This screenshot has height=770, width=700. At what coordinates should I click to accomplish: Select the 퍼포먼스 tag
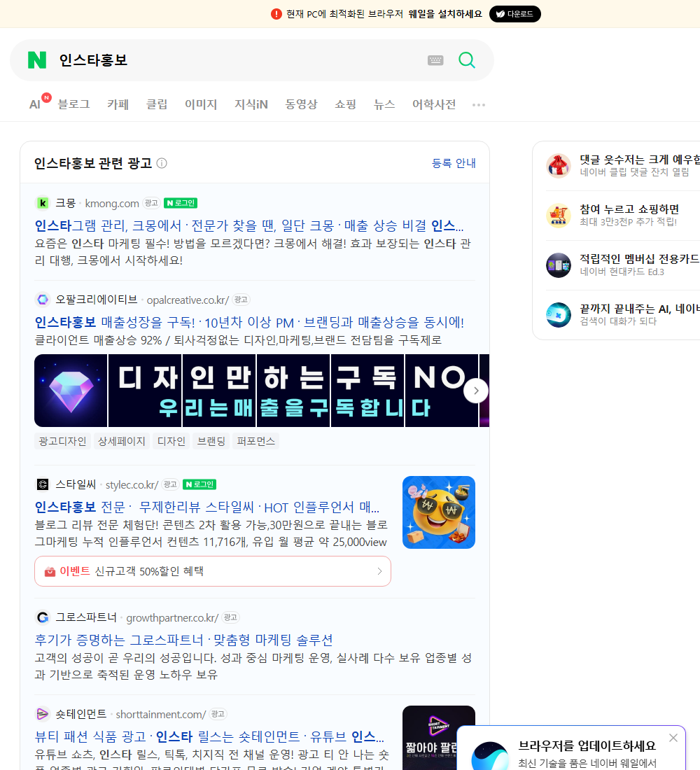coord(255,441)
